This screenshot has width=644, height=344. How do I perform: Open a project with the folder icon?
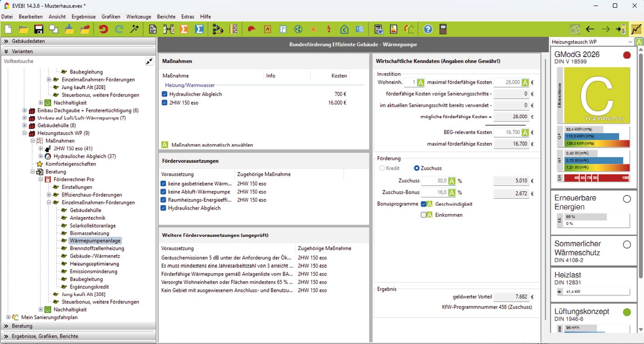point(23,29)
